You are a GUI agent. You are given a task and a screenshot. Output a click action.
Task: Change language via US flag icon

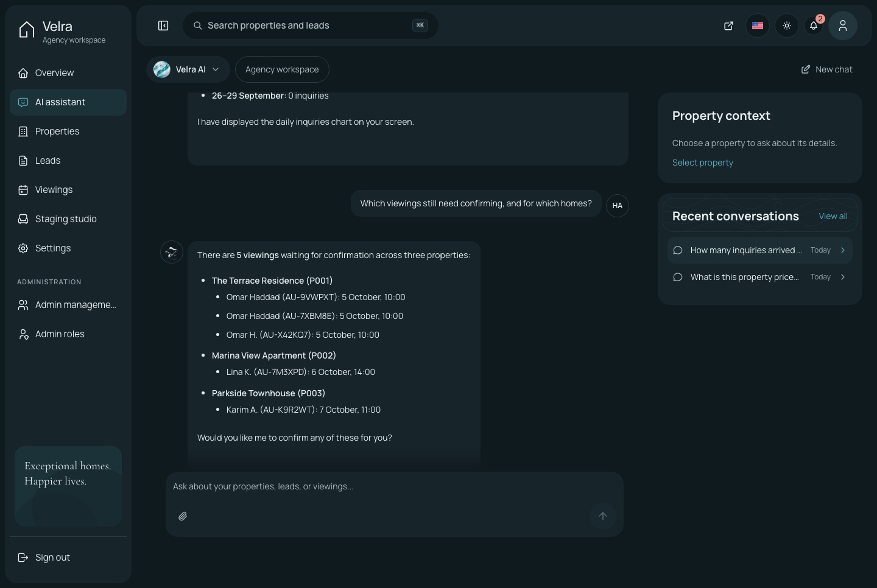[x=758, y=26]
